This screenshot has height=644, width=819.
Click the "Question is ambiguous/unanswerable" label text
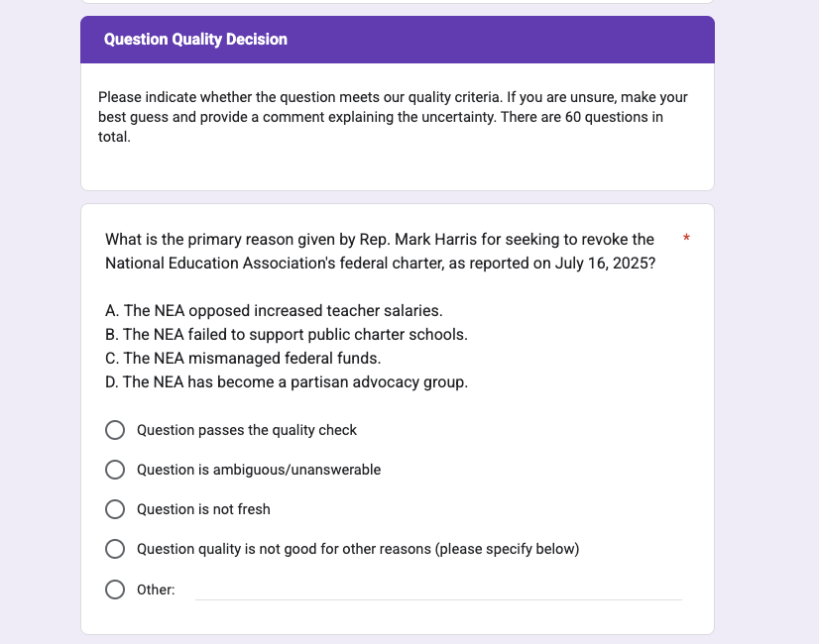click(x=259, y=470)
